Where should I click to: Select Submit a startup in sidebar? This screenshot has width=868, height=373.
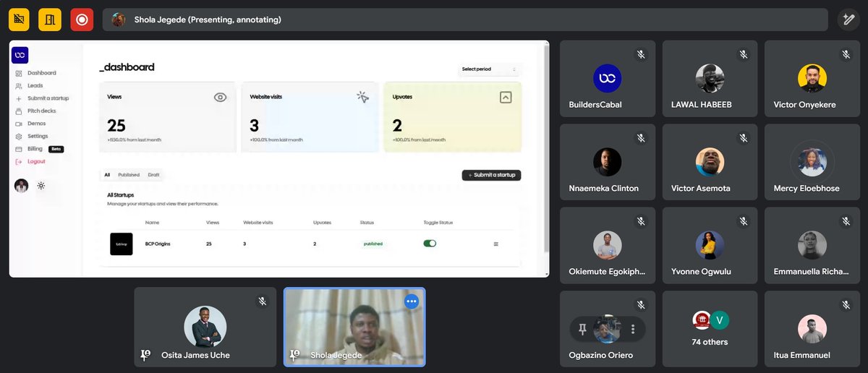click(48, 98)
